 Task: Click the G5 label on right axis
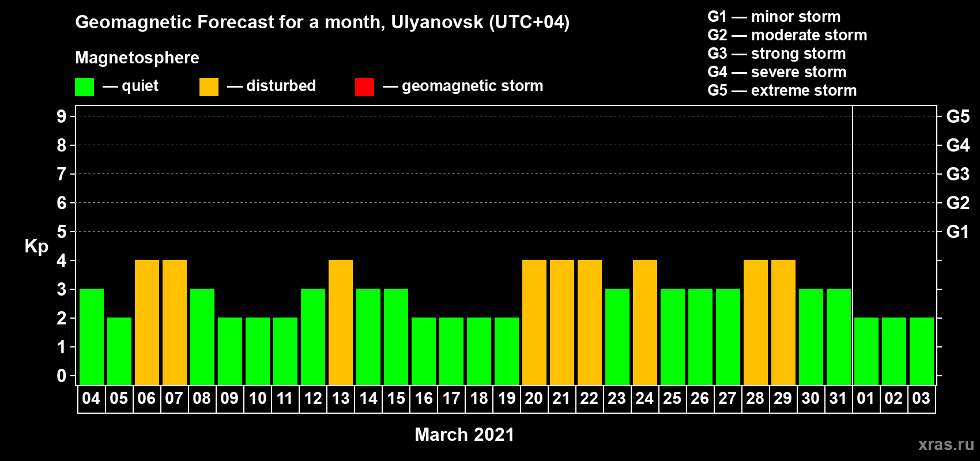958,116
